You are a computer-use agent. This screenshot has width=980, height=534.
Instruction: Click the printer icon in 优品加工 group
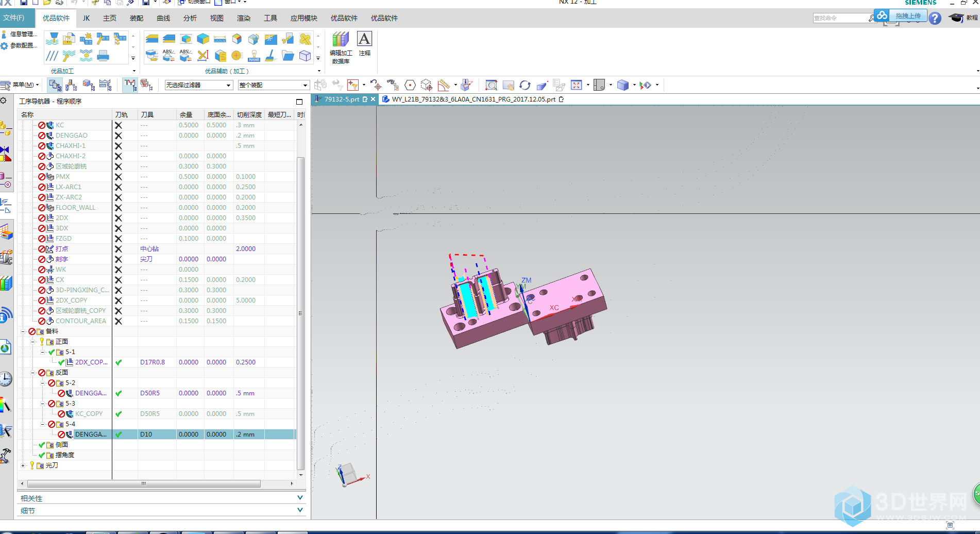click(103, 56)
